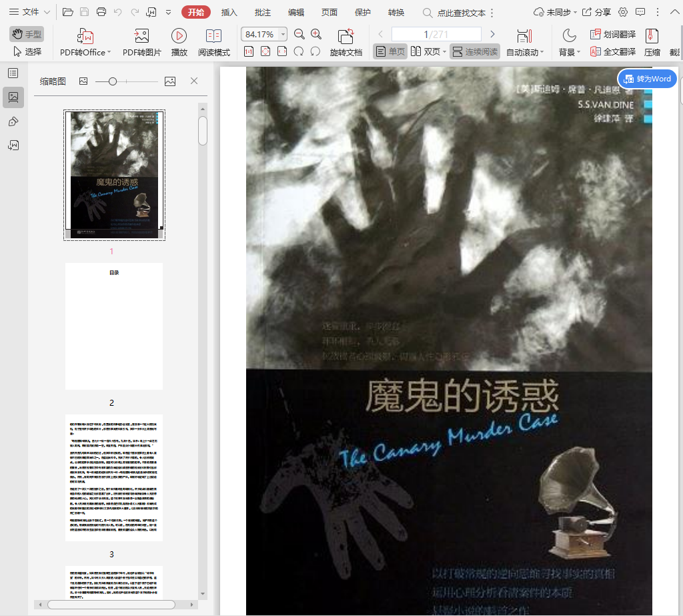683x616 pixels.
Task: Toggle 单页 single page view
Action: pos(390,51)
